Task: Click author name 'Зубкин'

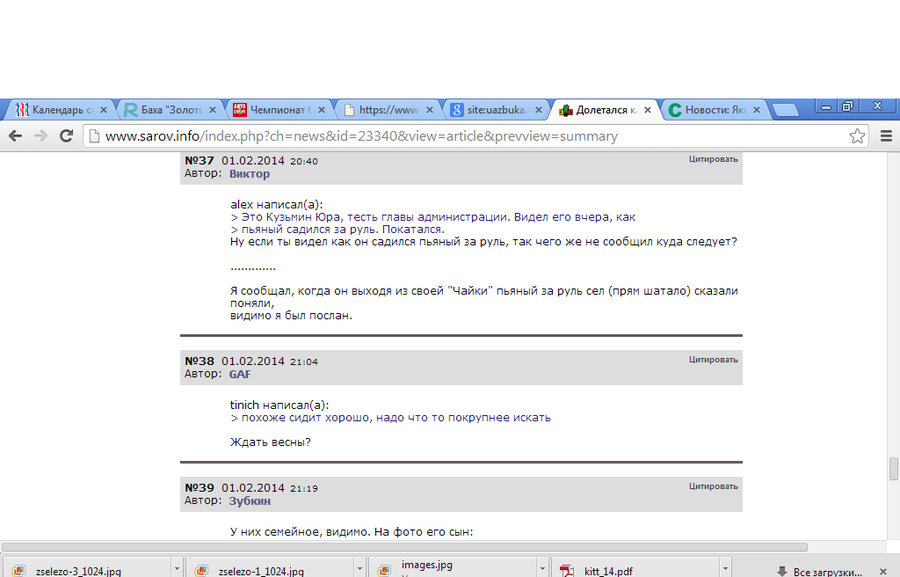Action: point(250,501)
